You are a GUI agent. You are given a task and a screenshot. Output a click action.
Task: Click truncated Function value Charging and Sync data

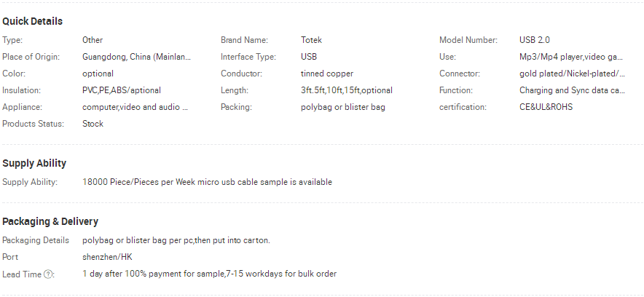coord(572,90)
